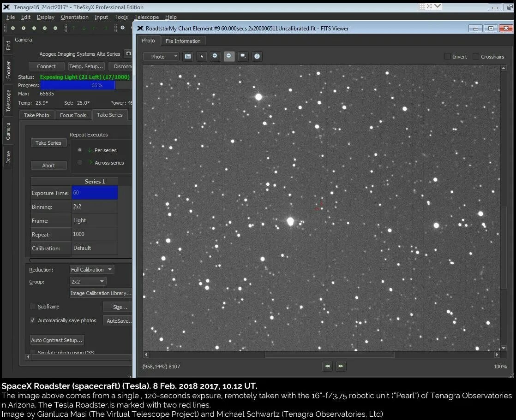Open the Telescope menu
Screen dimensions: 516x420
pyautogui.click(x=146, y=17)
